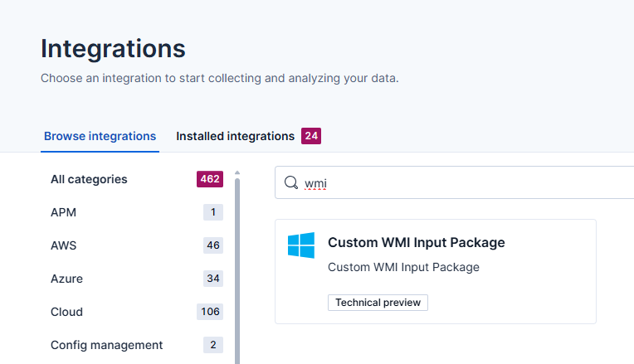Select the Cloud category
The height and width of the screenshot is (364, 634).
tap(66, 312)
